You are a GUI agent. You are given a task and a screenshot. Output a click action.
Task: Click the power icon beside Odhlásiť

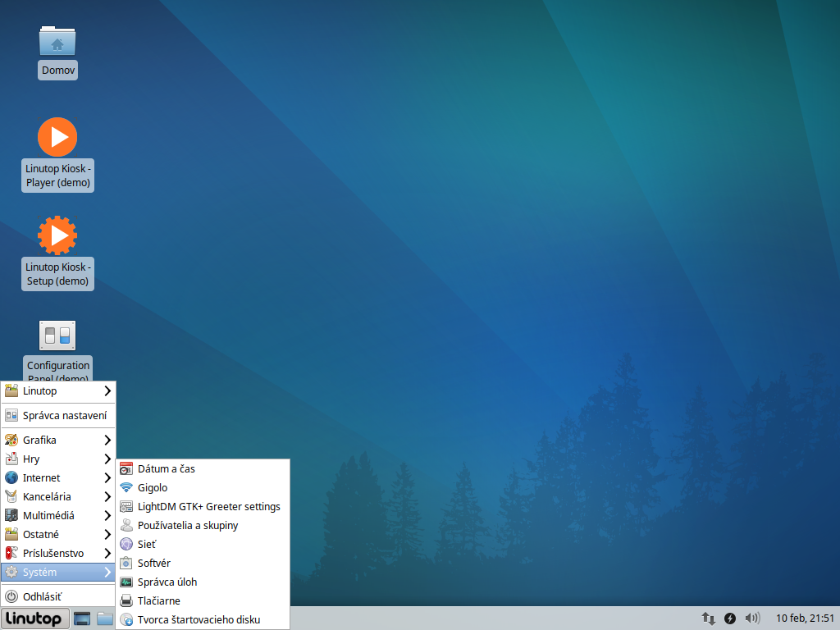[11, 597]
